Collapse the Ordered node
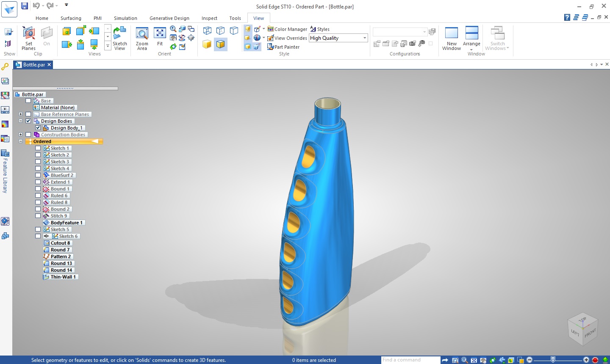Screen dimensions: 610x364 click(20, 141)
